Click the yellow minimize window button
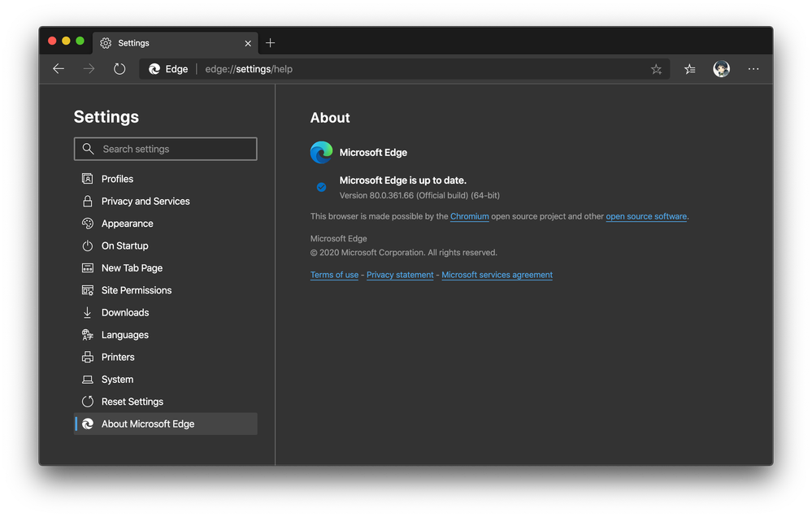812x517 pixels. (x=67, y=41)
